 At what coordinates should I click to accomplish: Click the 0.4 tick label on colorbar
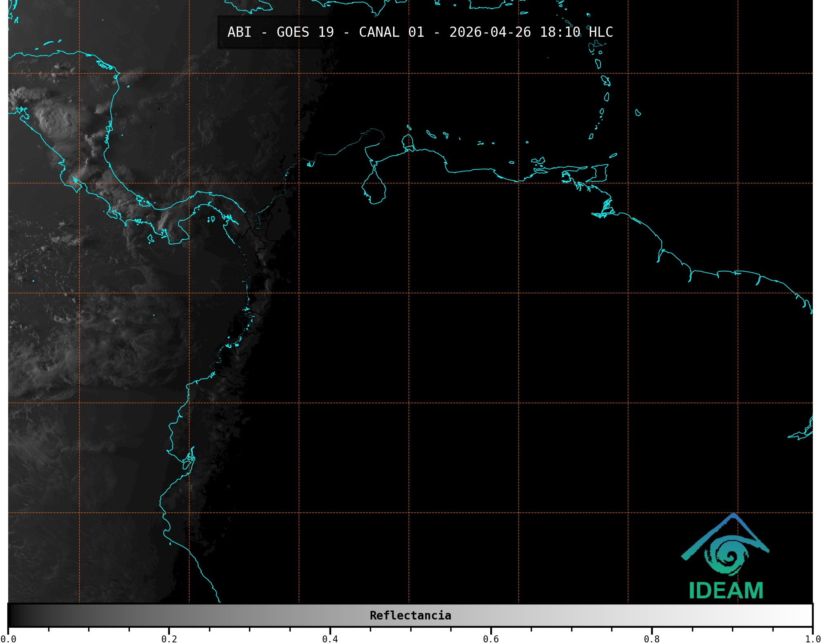(x=330, y=639)
